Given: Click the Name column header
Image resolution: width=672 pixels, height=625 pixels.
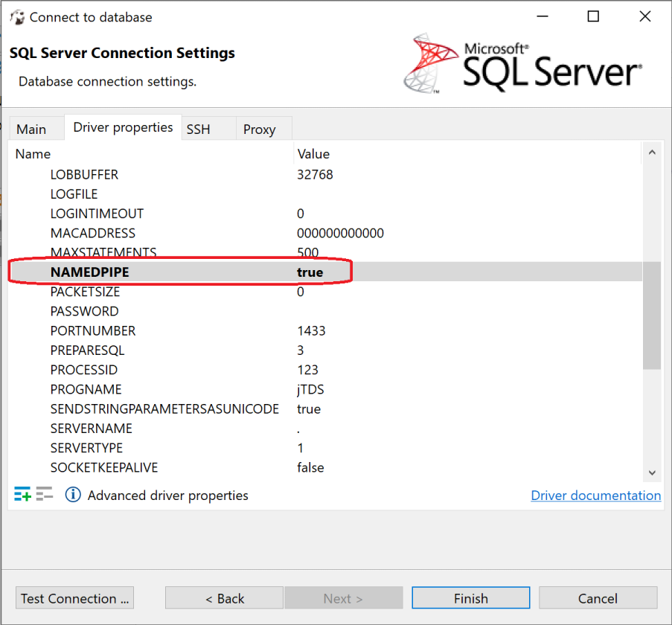Looking at the screenshot, I should [x=33, y=154].
